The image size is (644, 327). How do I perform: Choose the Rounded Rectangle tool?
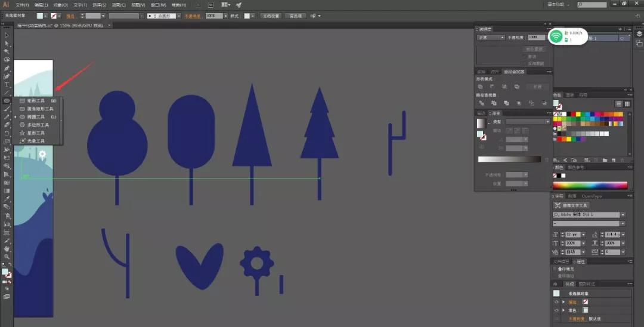39,109
